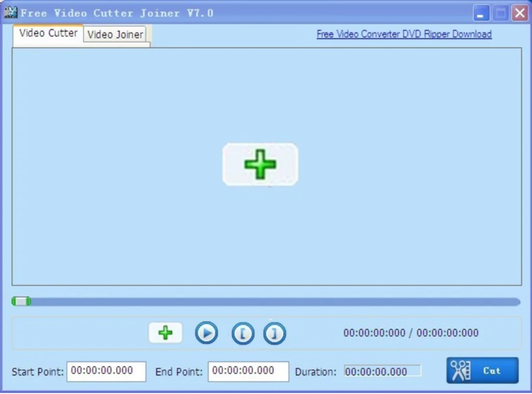Screen dimensions: 532x394
Task: Set end mark with right bracket button
Action: (275, 334)
